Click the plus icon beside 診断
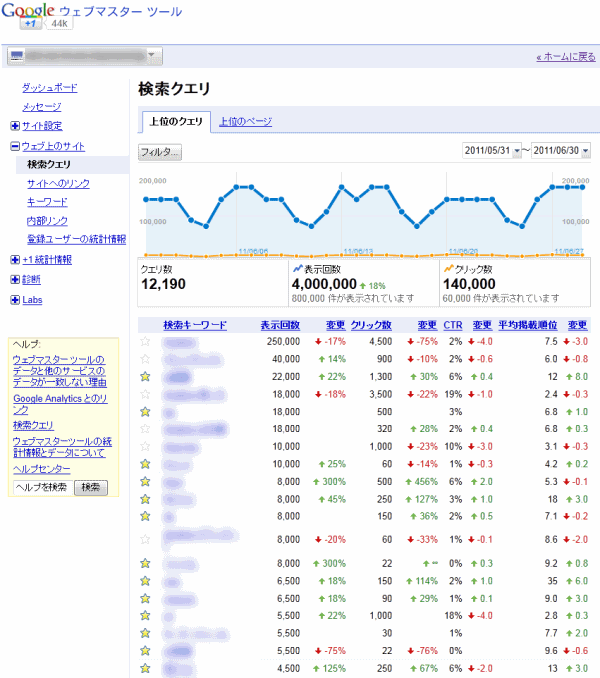The image size is (600, 678). coord(14,280)
